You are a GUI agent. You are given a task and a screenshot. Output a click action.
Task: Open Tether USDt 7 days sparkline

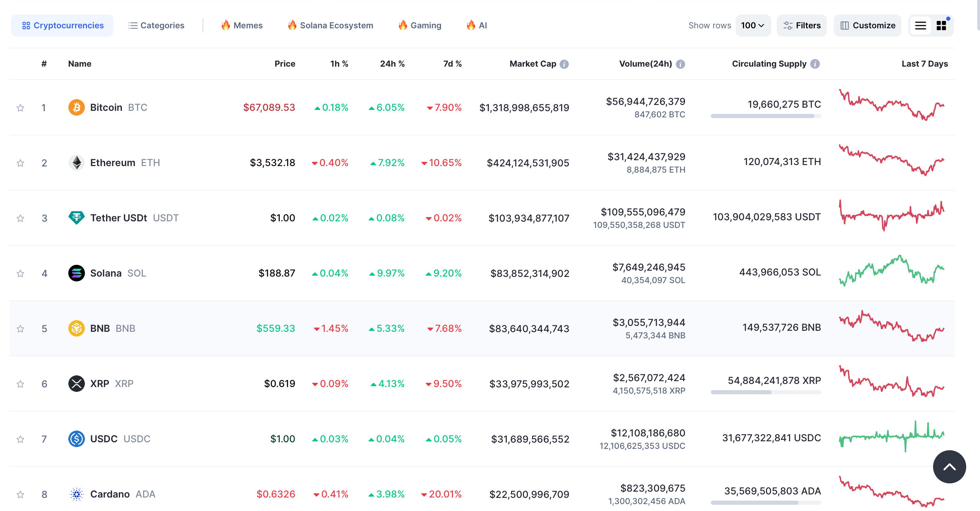click(892, 215)
